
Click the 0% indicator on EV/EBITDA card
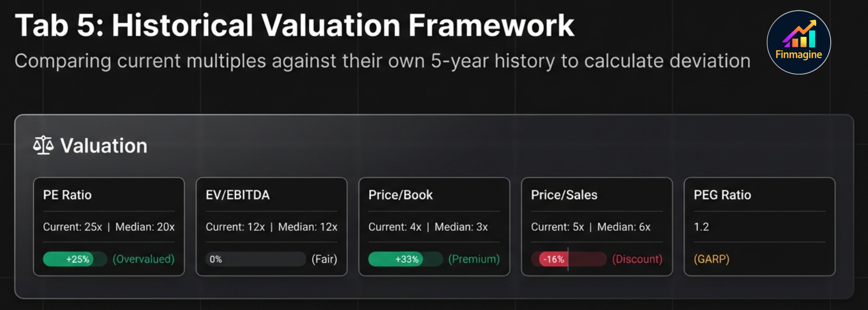[216, 259]
